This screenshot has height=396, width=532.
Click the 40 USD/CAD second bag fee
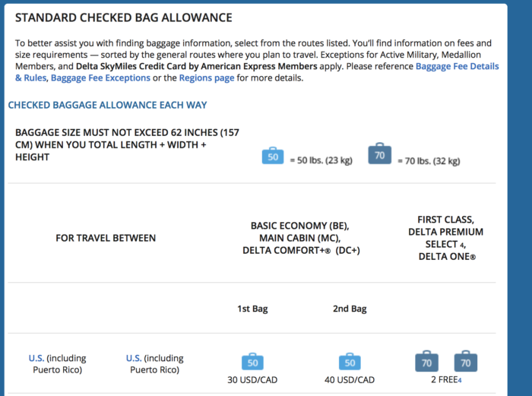tap(349, 381)
